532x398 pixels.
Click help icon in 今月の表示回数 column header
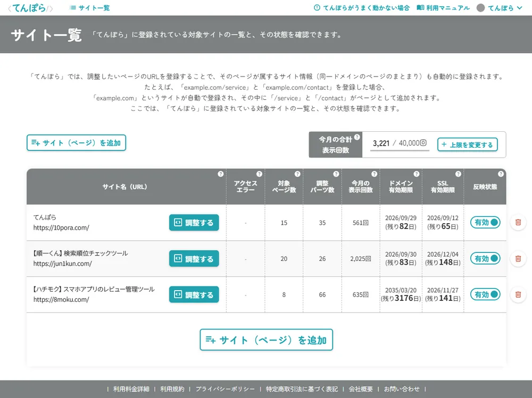(x=374, y=174)
